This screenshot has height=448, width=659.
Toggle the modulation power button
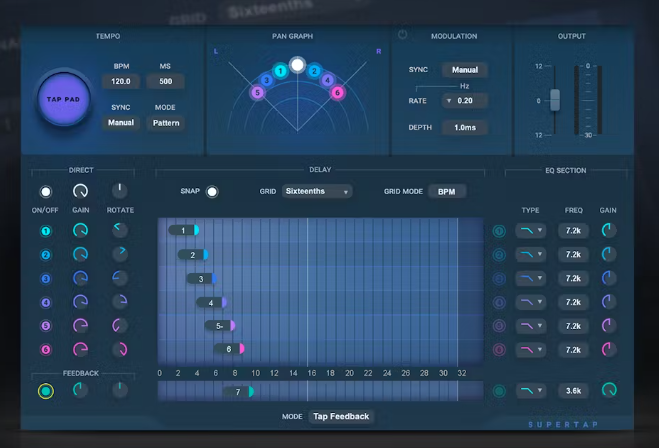403,35
